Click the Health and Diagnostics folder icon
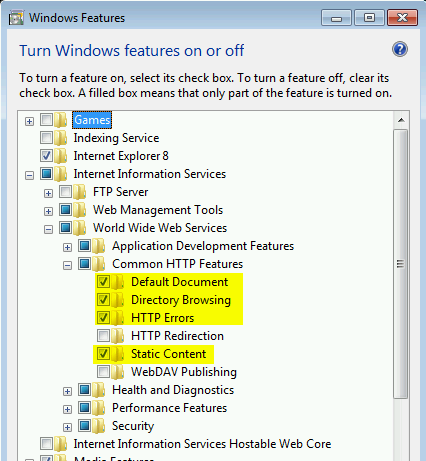This screenshot has width=426, height=461. coord(99,390)
